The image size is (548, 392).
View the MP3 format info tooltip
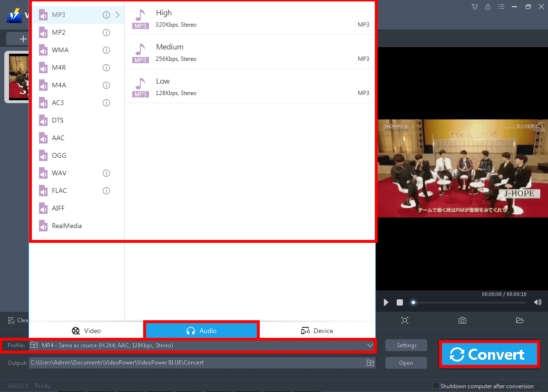pos(106,15)
